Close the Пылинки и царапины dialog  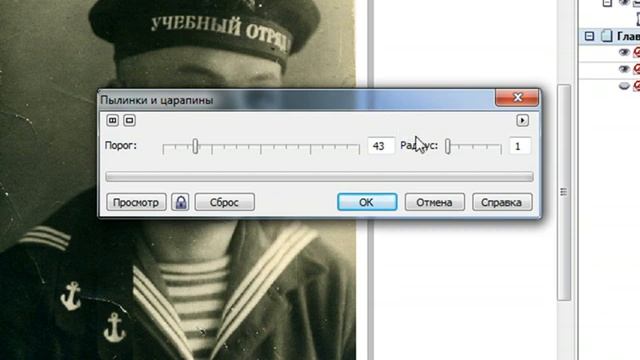point(517,98)
